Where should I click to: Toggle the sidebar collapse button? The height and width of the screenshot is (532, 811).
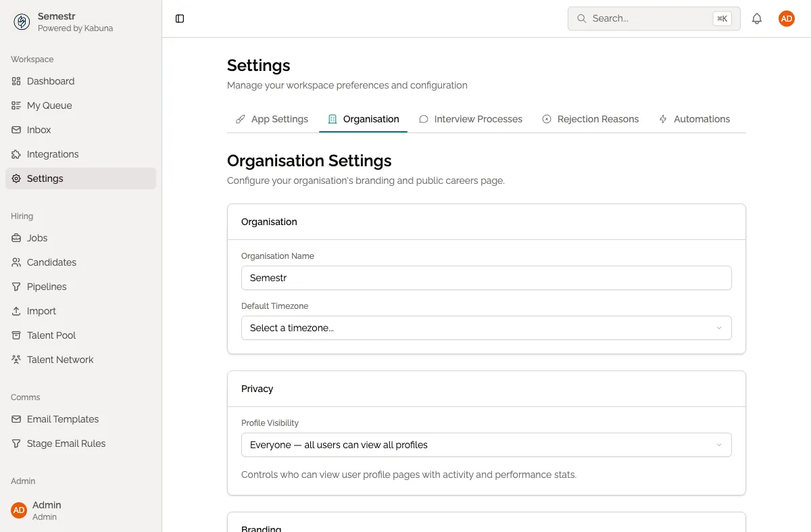(179, 18)
